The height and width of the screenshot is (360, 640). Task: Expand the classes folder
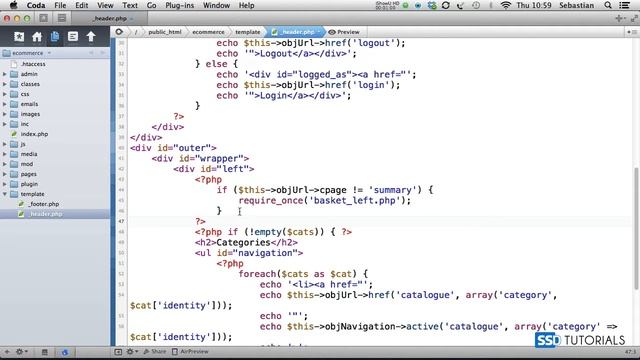(x=5, y=84)
